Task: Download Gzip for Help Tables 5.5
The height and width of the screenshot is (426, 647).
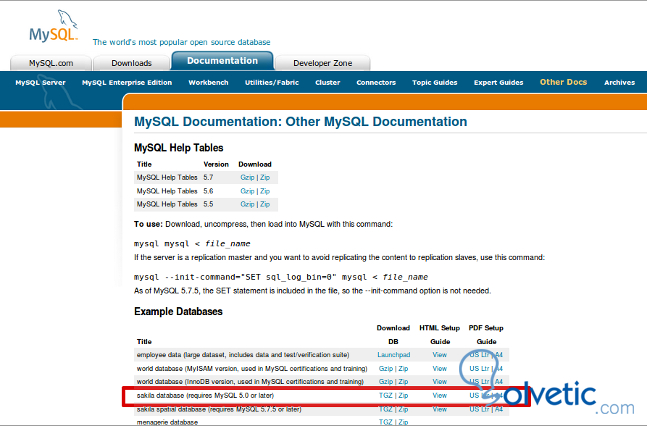Action: (x=247, y=204)
